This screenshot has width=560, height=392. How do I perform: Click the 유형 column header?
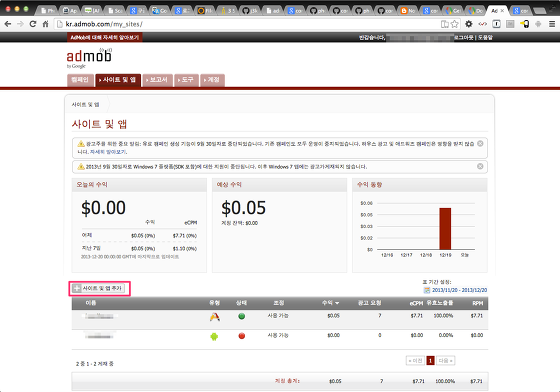pos(215,303)
